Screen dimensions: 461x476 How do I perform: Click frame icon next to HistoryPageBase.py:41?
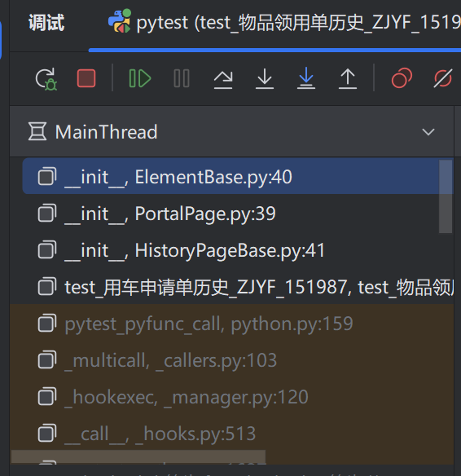point(47,250)
